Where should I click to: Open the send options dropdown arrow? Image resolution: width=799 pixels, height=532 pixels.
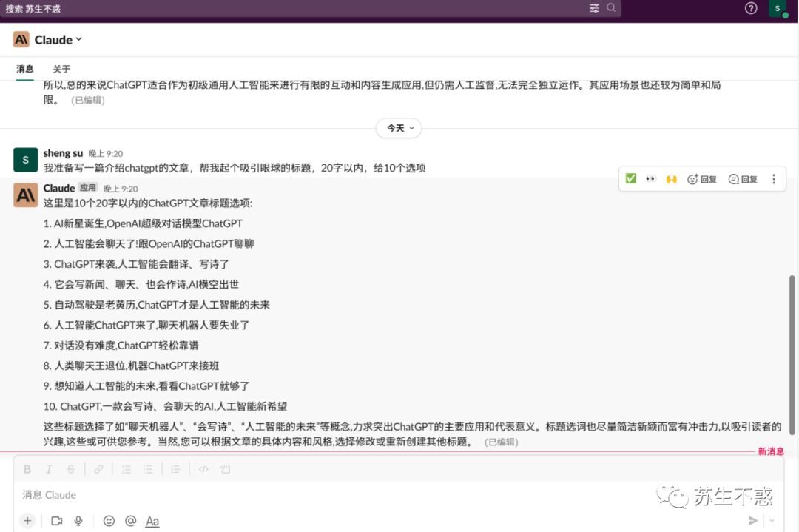coord(772,520)
